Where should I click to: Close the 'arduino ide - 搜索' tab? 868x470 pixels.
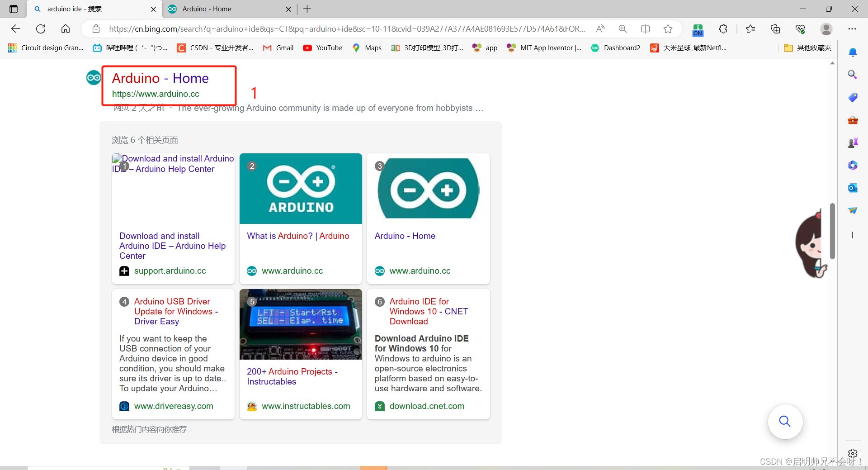point(153,9)
